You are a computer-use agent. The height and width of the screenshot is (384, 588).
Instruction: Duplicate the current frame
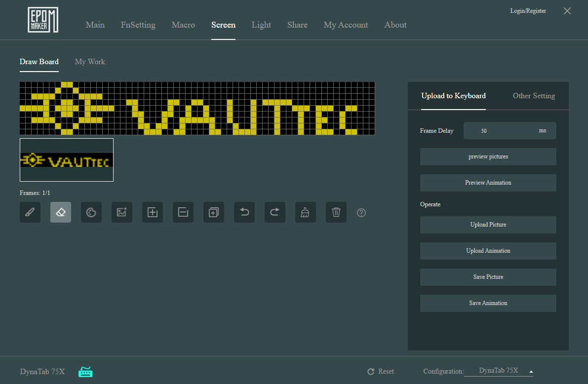pos(214,212)
